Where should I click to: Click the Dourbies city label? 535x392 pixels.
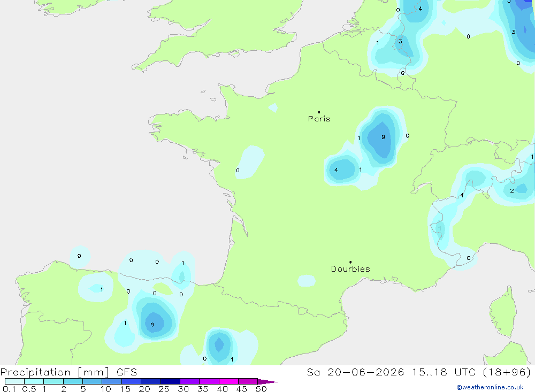click(350, 269)
